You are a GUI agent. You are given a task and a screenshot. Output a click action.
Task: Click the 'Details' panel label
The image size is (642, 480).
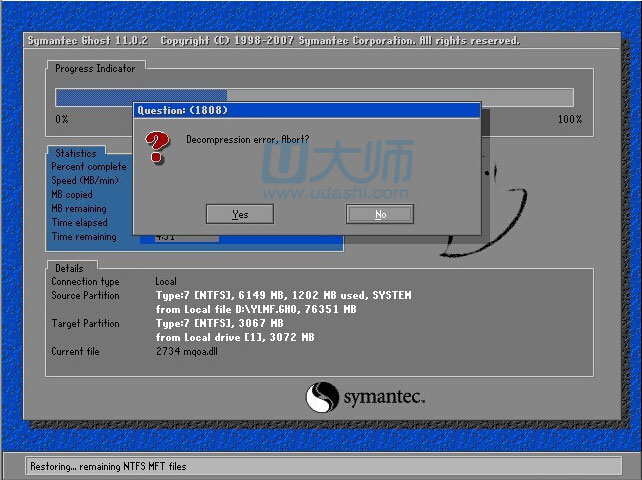coord(69,268)
